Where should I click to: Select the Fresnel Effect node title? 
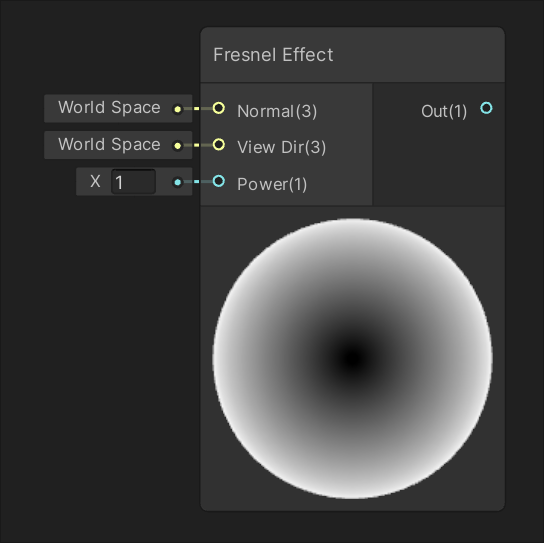pos(273,55)
